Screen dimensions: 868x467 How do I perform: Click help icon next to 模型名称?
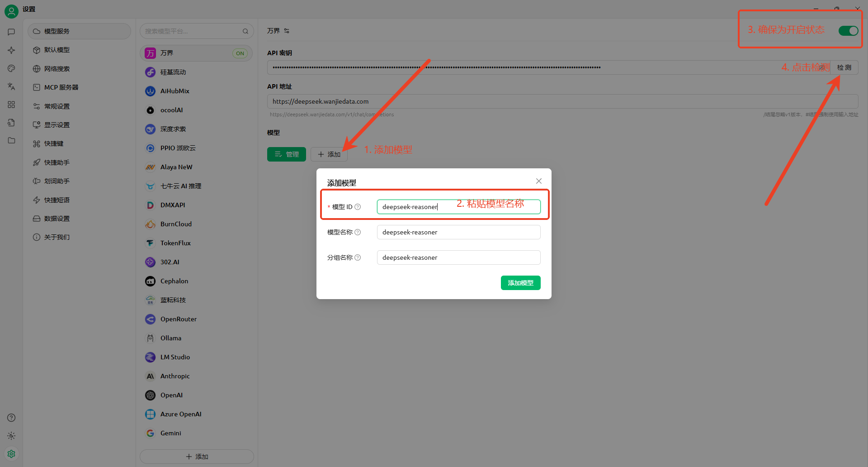pyautogui.click(x=358, y=232)
